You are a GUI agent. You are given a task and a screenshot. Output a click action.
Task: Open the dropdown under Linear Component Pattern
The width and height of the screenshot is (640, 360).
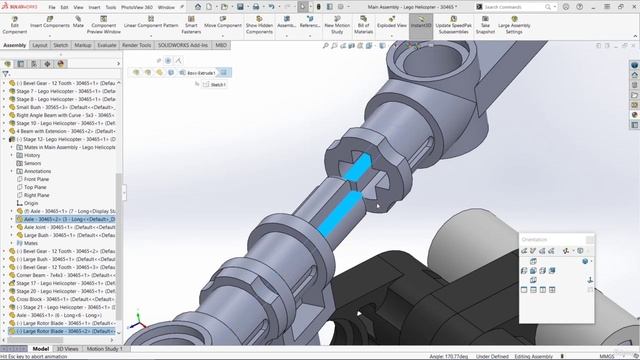pyautogui.click(x=151, y=36)
